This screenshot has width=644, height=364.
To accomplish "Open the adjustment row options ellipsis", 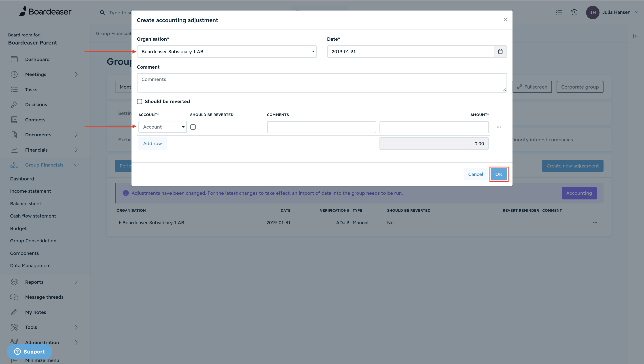I will [499, 127].
